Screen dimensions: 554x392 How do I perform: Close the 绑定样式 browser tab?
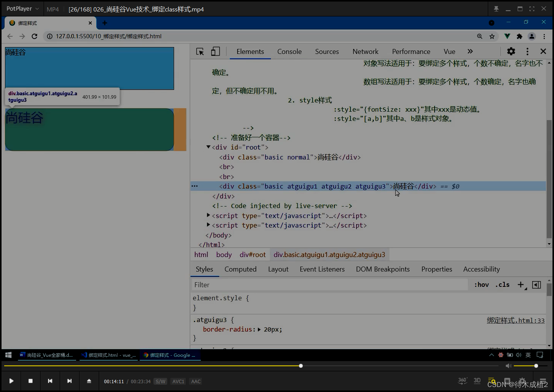point(90,23)
